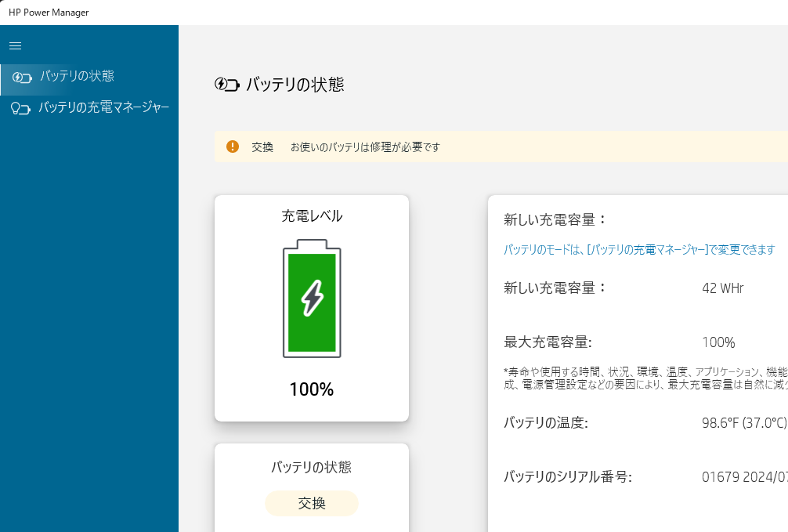Click the 42 WHr capacity value

click(722, 288)
